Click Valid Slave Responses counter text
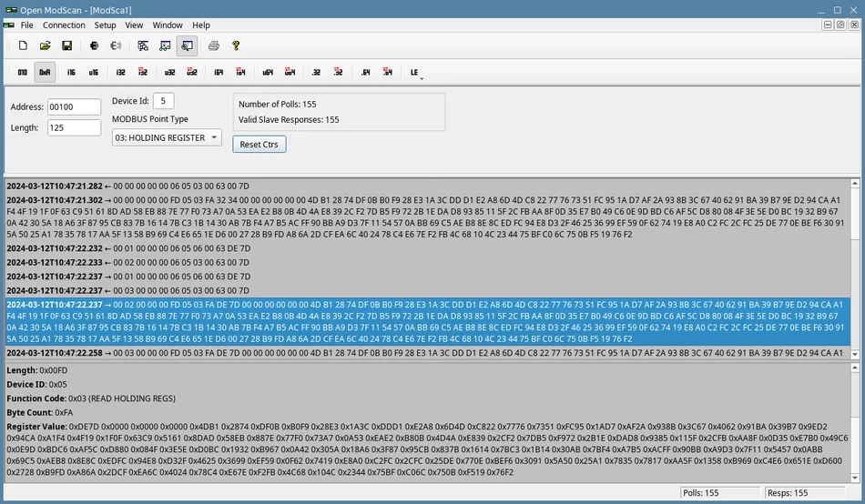The width and height of the screenshot is (865, 504). click(289, 120)
